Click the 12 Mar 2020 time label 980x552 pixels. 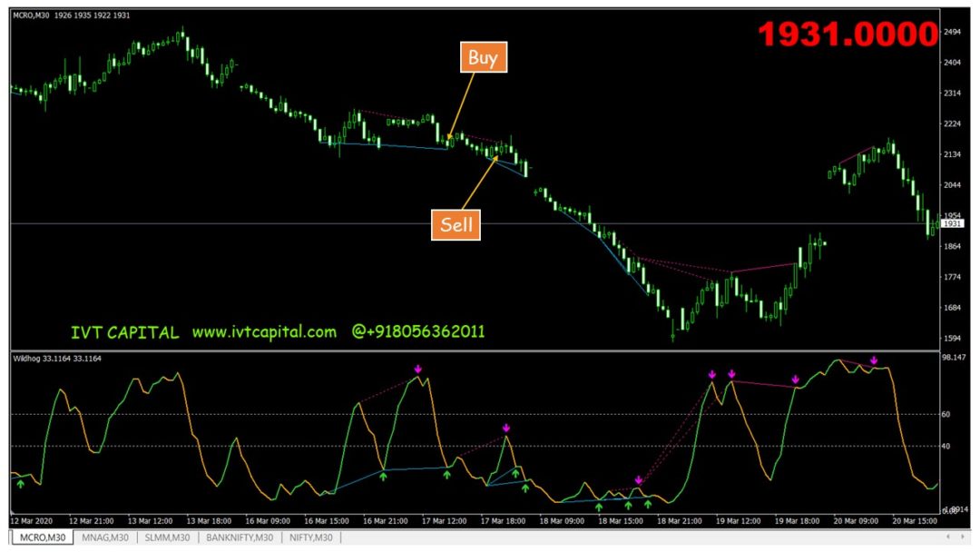coord(32,521)
